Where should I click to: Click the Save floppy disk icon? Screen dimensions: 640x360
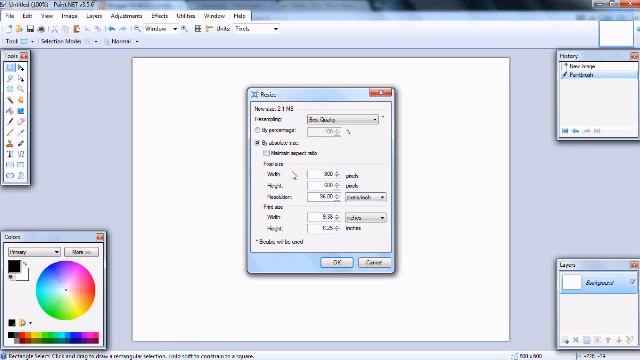pos(30,29)
